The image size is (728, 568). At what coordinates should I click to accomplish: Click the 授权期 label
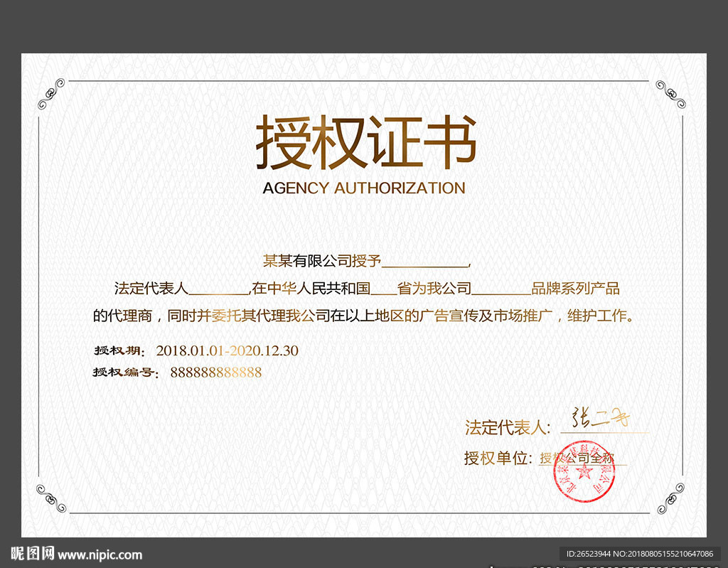(x=119, y=350)
